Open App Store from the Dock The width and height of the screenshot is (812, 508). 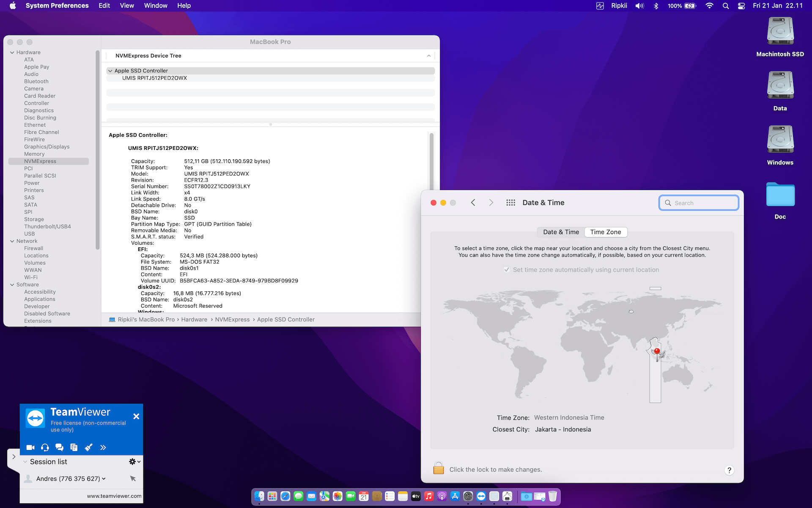coord(455,496)
